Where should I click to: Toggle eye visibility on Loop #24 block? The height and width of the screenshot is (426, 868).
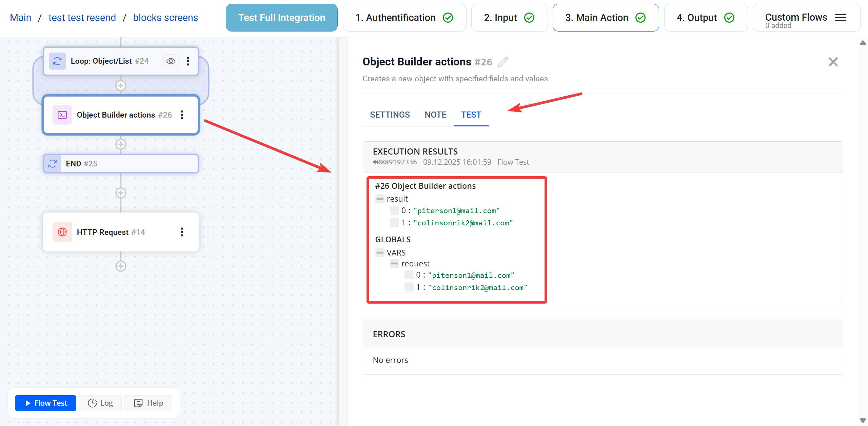171,61
